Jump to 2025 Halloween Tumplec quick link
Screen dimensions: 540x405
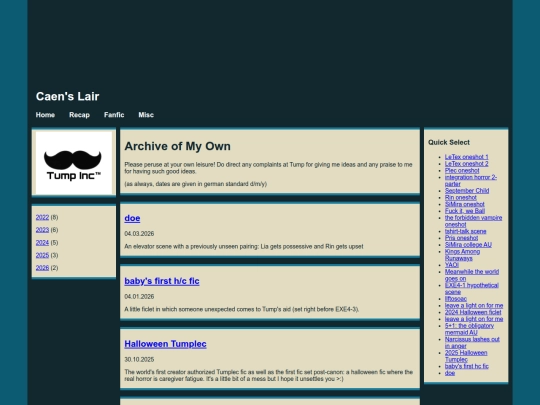pos(466,356)
